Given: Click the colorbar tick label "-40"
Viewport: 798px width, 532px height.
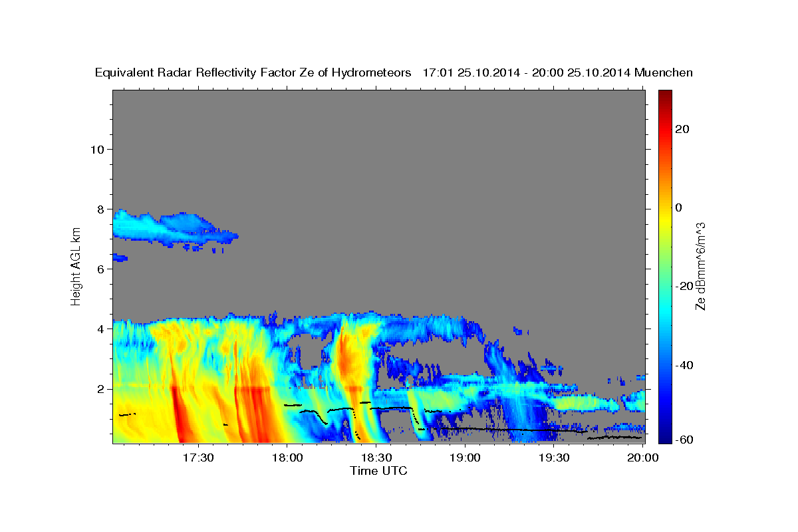Looking at the screenshot, I should click(x=684, y=364).
